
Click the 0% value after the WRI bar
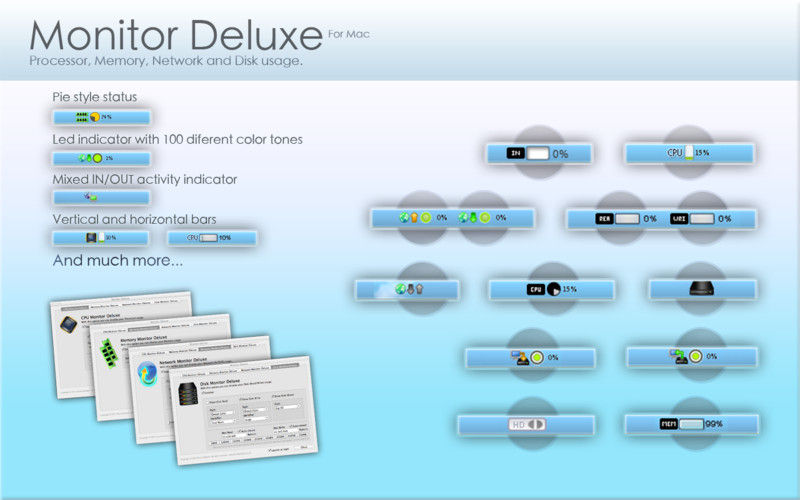(725, 218)
